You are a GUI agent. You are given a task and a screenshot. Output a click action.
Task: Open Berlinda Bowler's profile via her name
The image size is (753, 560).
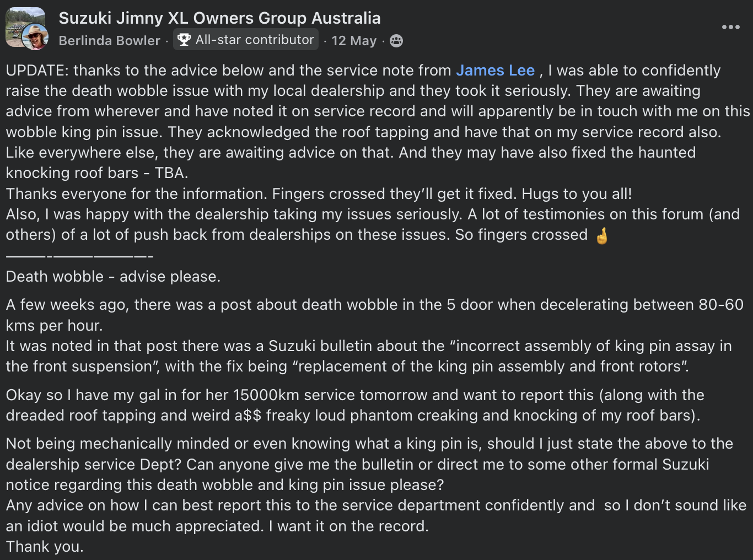coord(109,41)
